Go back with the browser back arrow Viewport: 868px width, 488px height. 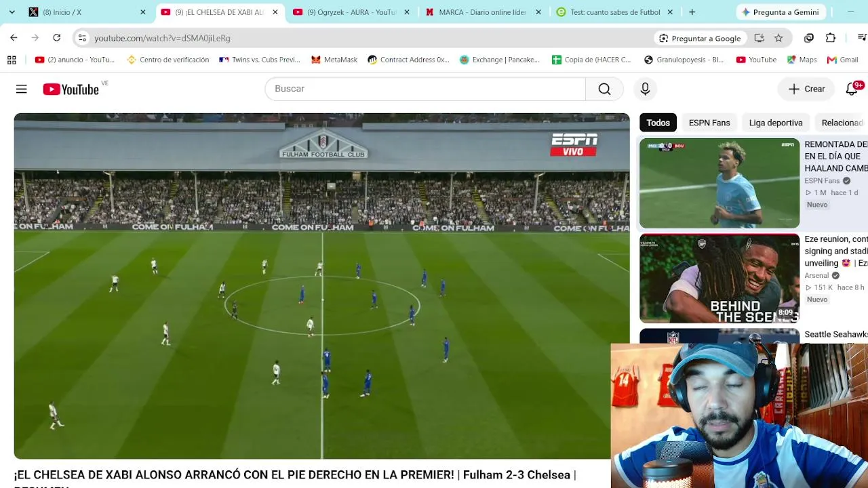[14, 38]
